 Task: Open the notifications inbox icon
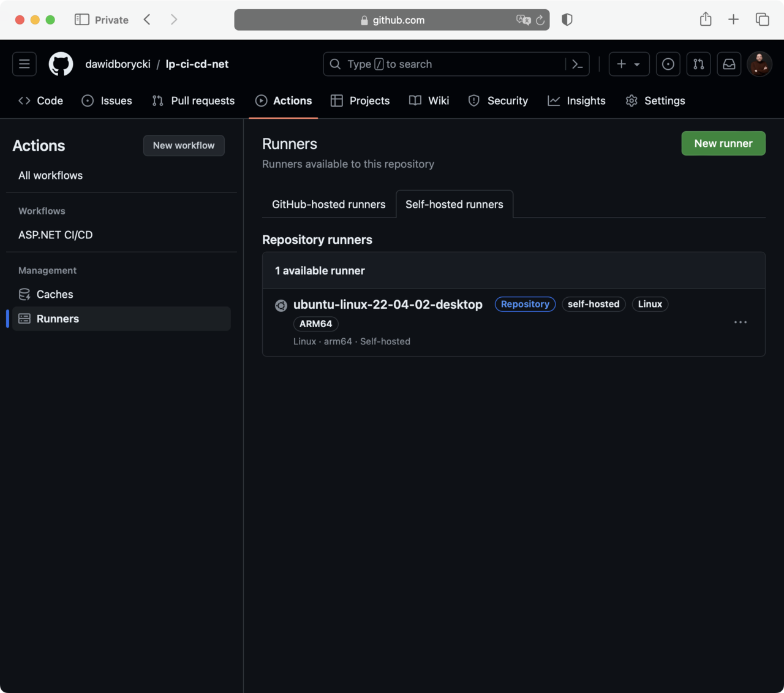tap(729, 64)
